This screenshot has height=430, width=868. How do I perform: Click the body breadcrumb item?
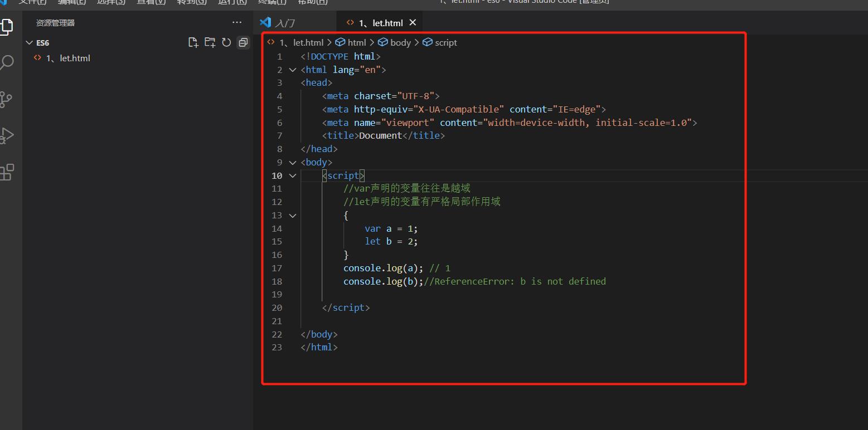pyautogui.click(x=400, y=42)
